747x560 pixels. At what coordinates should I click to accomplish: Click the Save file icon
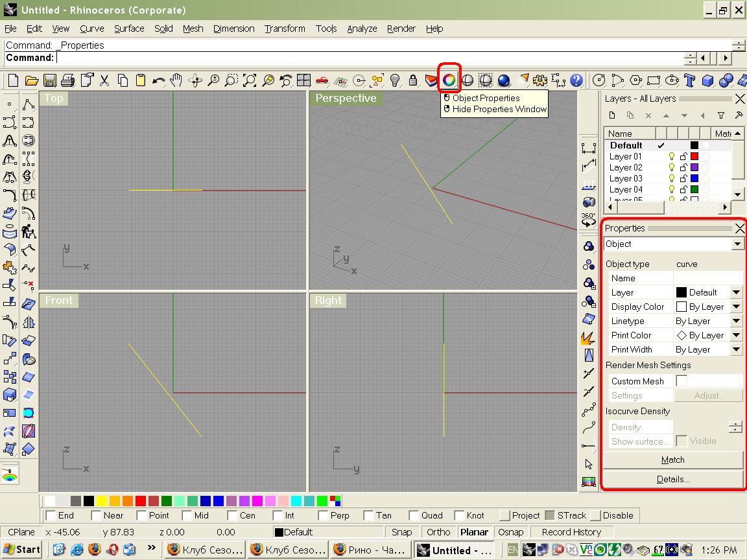[50, 80]
